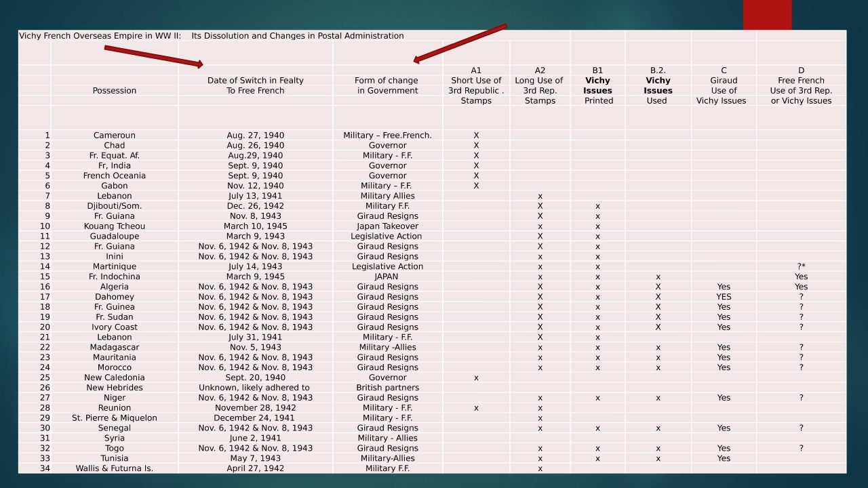Click the date 'July 31, 1941'

click(x=256, y=338)
